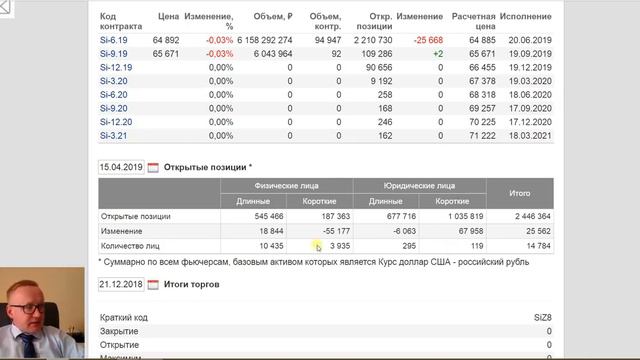Select individuals short positions 187 363

click(x=336, y=216)
